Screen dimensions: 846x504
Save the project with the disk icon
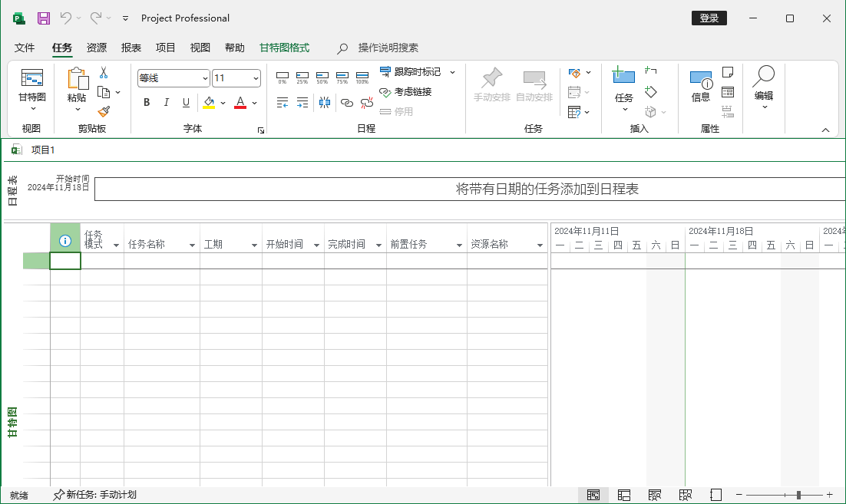click(x=44, y=18)
